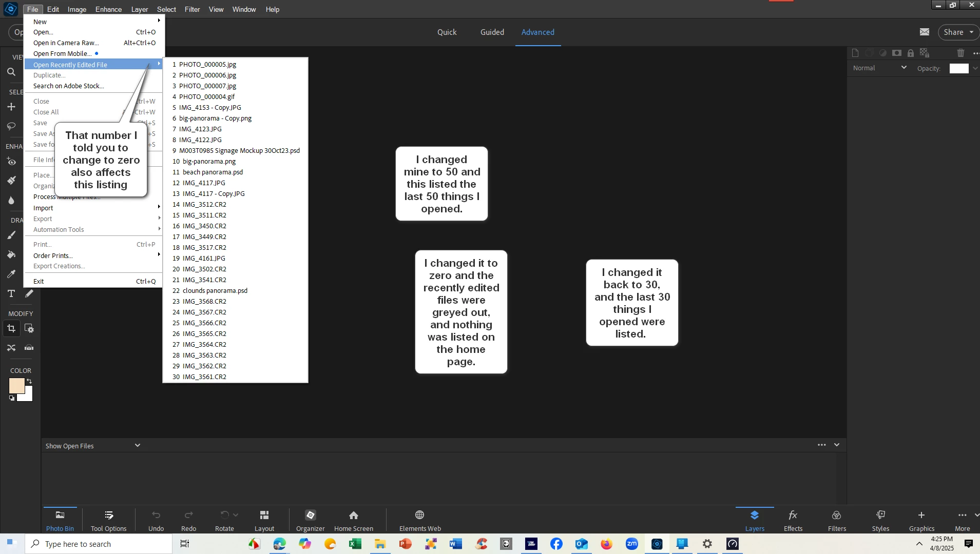The image size is (980, 554).
Task: Toggle lock all pixels icon
Action: point(910,53)
